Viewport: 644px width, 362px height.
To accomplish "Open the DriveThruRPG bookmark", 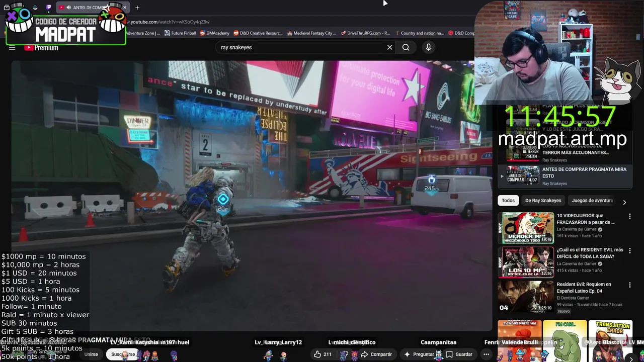I will click(365, 33).
